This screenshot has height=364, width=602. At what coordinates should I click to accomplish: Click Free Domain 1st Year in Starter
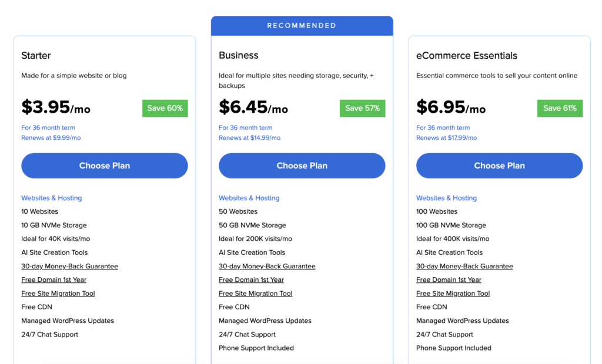[53, 279]
